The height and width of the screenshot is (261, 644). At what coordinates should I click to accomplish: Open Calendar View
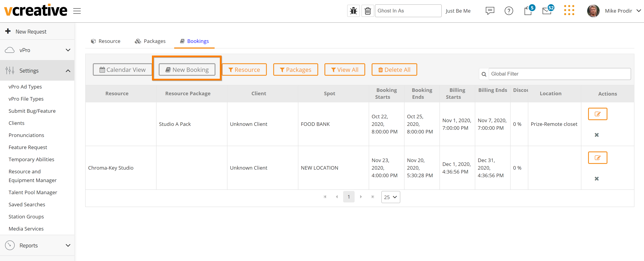(122, 70)
